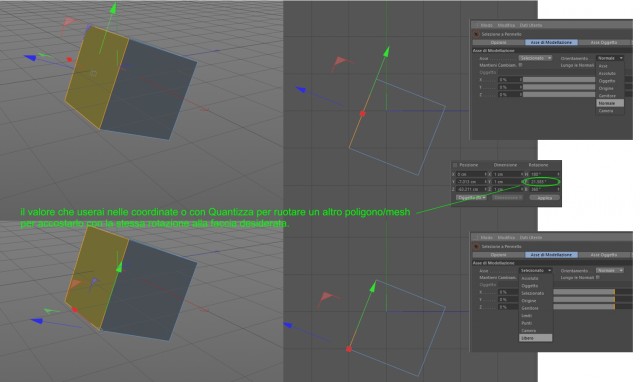Viewport: 640px width, 382px height.
Task: Click Y offset slider in upper panel
Action: click(559, 87)
